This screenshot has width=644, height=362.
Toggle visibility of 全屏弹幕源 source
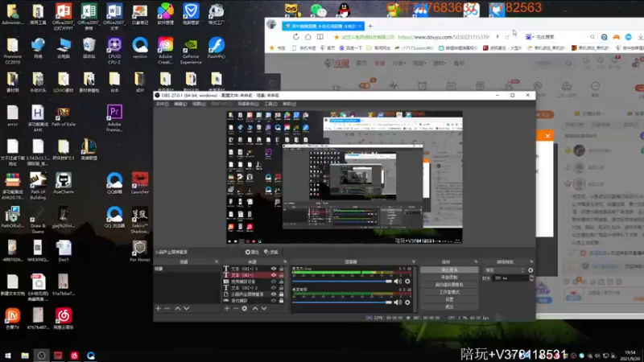pos(274,294)
